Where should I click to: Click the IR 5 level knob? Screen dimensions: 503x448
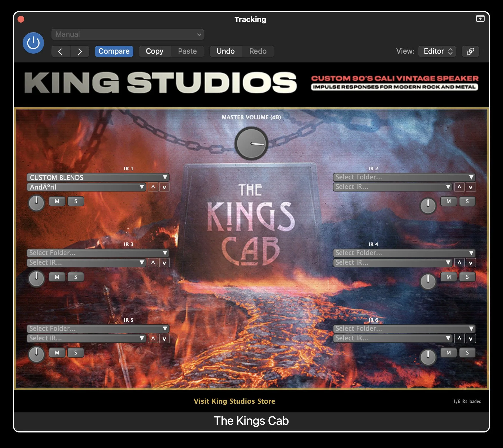pos(36,354)
